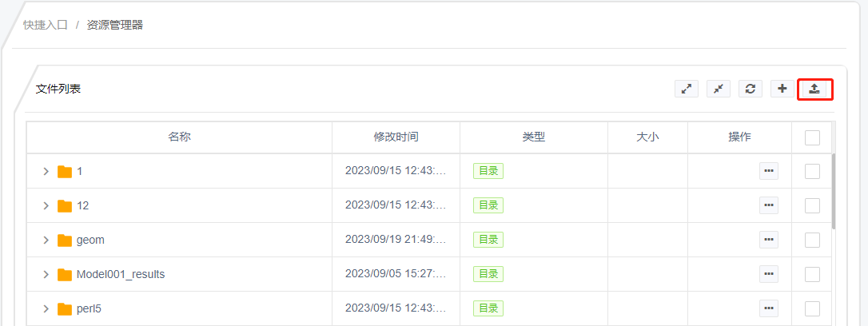
Task: Toggle the select-all checkbox in table header
Action: 812,137
